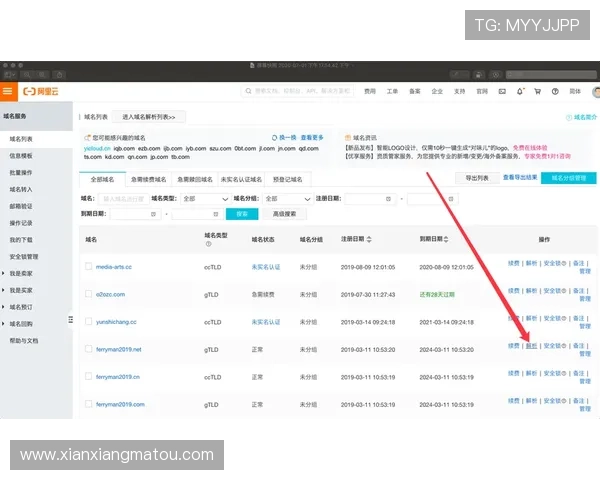The image size is (600, 480).
Task: Switch to 未实名认证域名 tab
Action: pyautogui.click(x=241, y=179)
